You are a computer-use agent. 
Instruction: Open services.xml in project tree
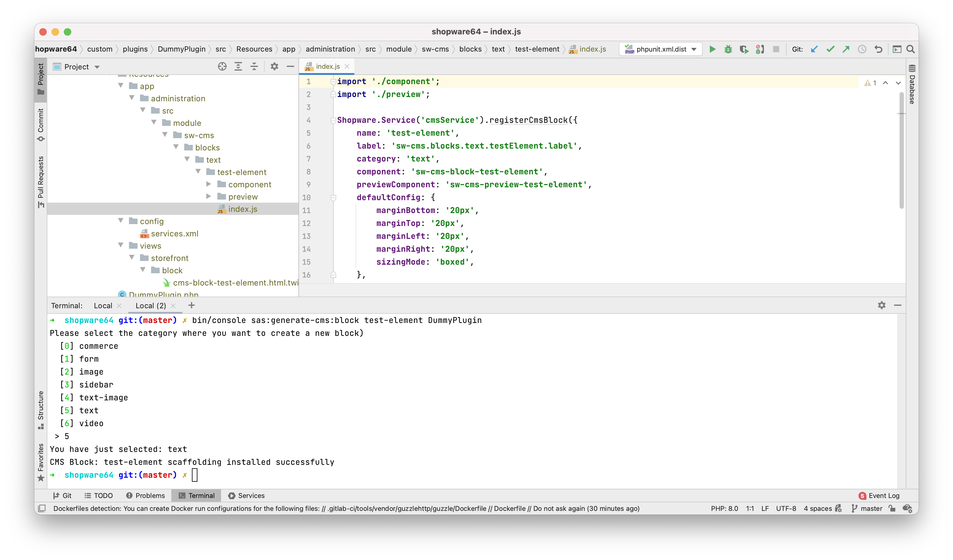coord(174,234)
